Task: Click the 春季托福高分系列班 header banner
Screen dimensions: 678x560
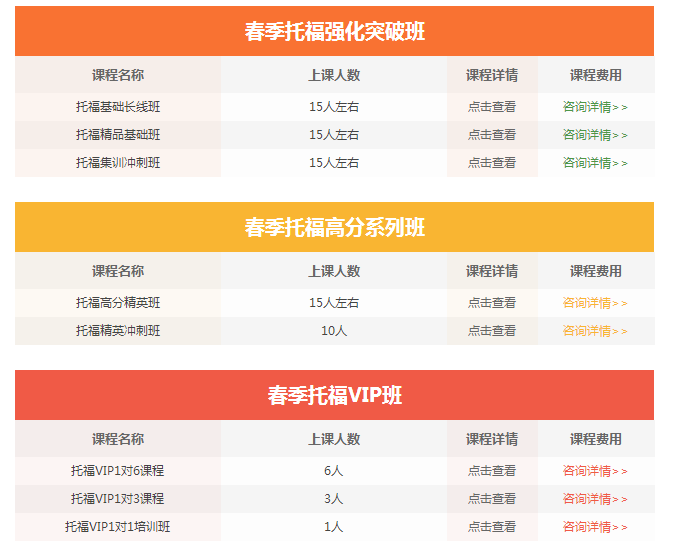Action: pos(334,227)
